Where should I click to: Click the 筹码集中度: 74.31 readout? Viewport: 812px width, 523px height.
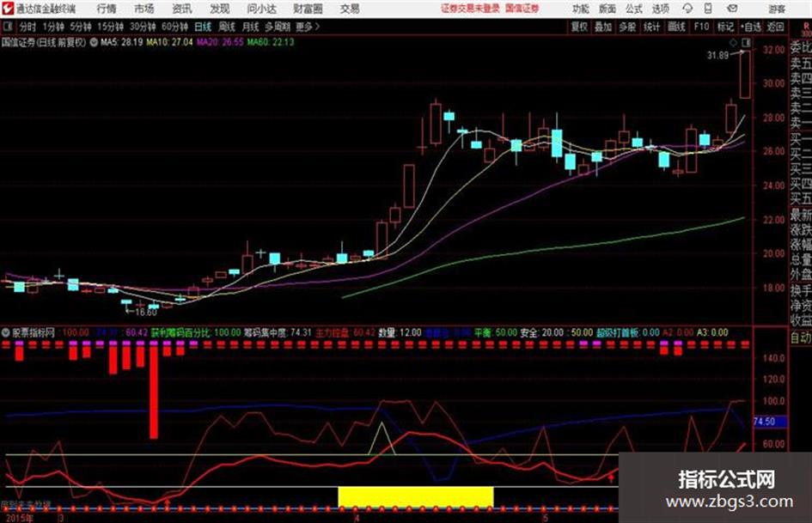(x=277, y=332)
